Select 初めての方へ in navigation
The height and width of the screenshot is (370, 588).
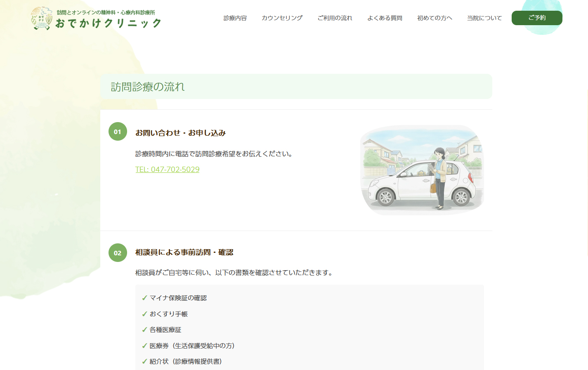tap(435, 18)
